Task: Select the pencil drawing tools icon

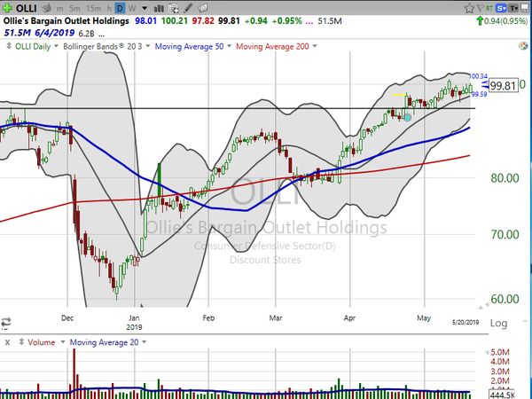Action: [x=188, y=8]
